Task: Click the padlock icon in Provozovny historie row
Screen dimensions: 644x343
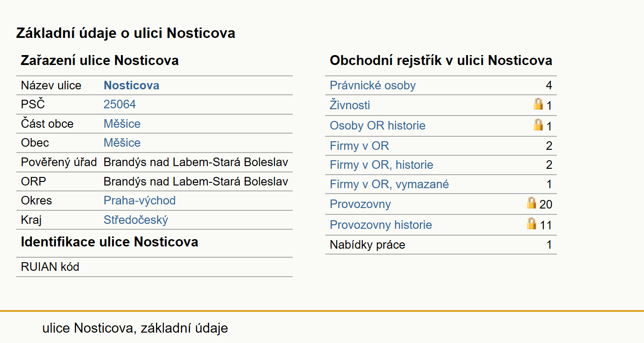Action: 532,224
